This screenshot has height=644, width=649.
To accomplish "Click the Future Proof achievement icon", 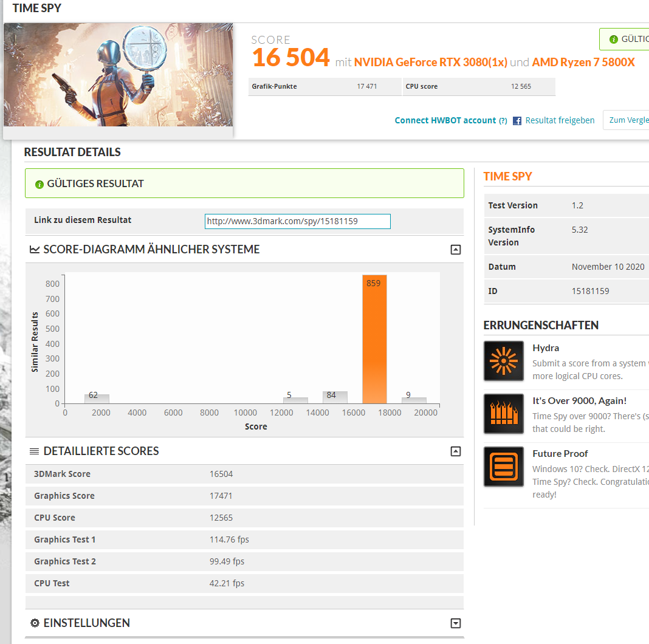I will 503,467.
